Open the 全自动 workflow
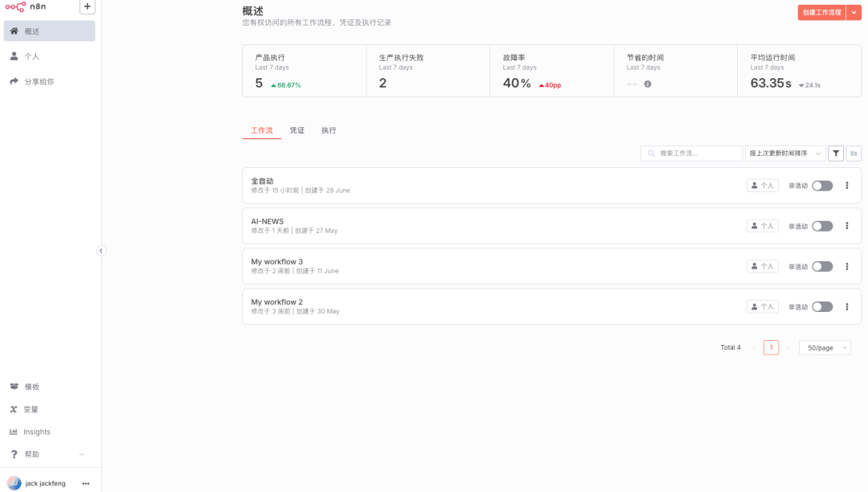 551,186
